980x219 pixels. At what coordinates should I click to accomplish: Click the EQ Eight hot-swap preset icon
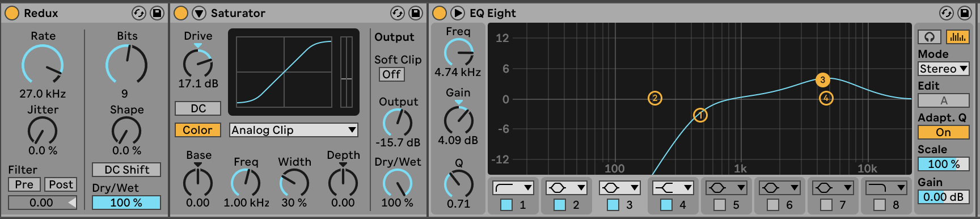point(947,13)
